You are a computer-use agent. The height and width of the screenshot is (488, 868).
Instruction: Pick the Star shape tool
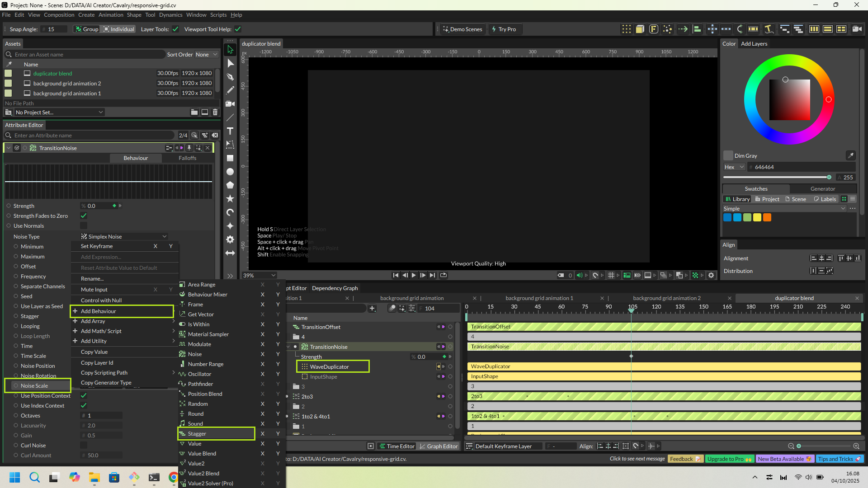(x=230, y=199)
